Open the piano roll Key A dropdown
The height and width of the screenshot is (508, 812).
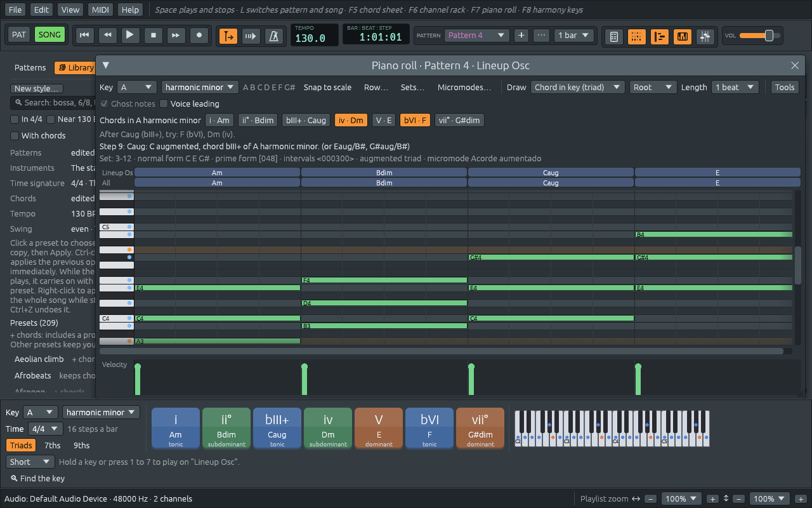137,87
